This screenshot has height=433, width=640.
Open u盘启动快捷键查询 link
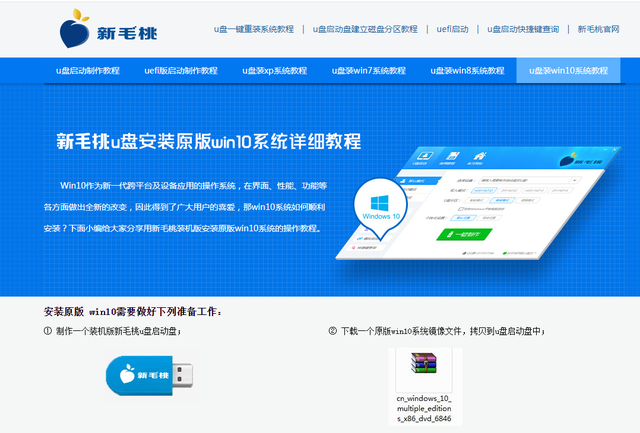523,29
